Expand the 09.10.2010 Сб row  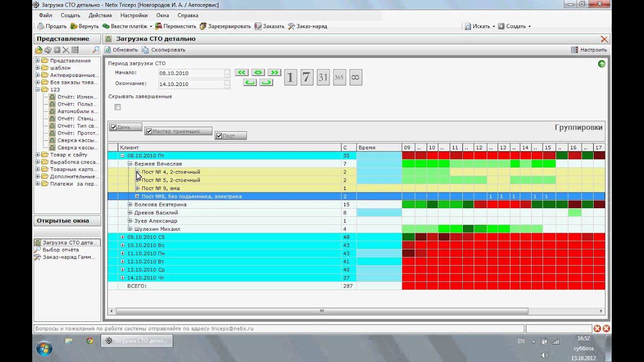click(122, 237)
